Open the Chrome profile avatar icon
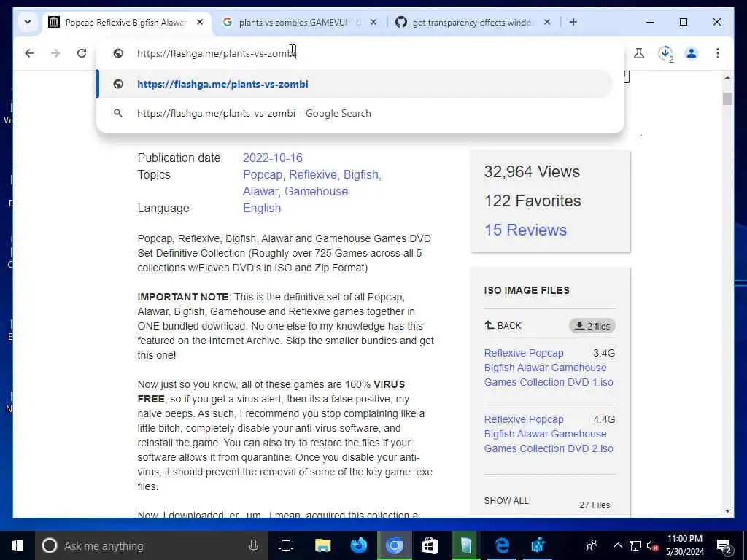Screen dimensions: 747x560 pos(692,53)
